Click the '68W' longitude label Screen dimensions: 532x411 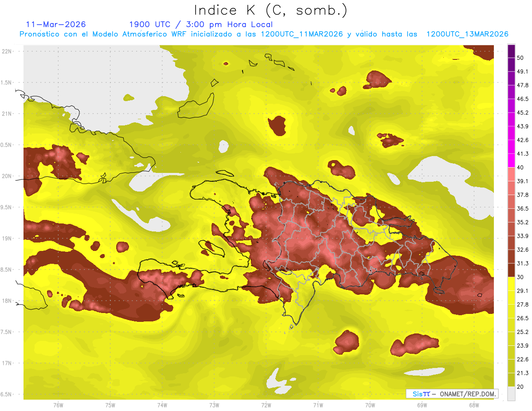coord(473,405)
